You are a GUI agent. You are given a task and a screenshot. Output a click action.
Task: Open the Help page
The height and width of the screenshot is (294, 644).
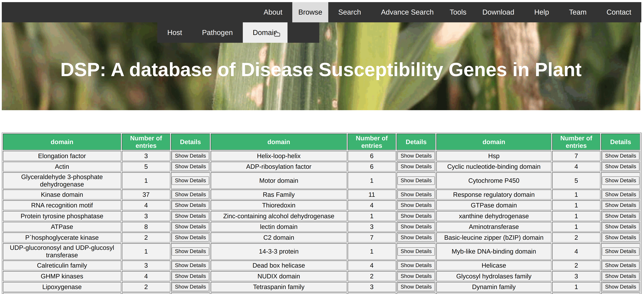541,12
